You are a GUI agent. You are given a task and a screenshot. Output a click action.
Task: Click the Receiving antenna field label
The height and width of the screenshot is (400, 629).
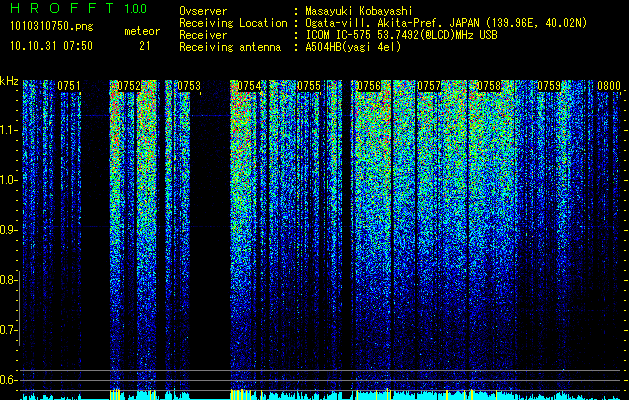click(x=230, y=47)
